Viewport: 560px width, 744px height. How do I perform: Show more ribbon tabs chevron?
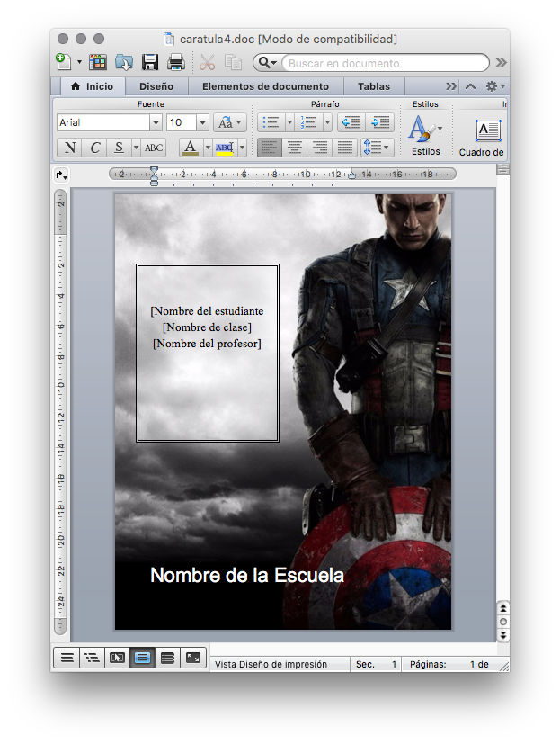[x=451, y=86]
